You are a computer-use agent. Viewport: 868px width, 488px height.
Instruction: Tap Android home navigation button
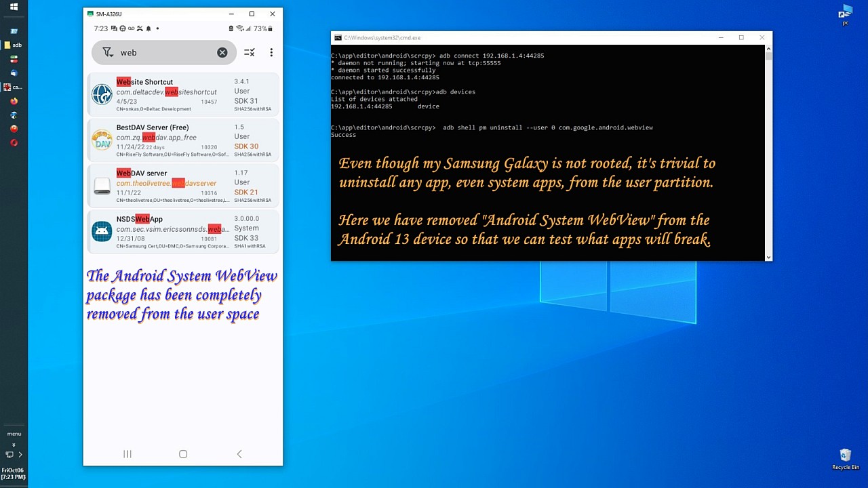[183, 454]
